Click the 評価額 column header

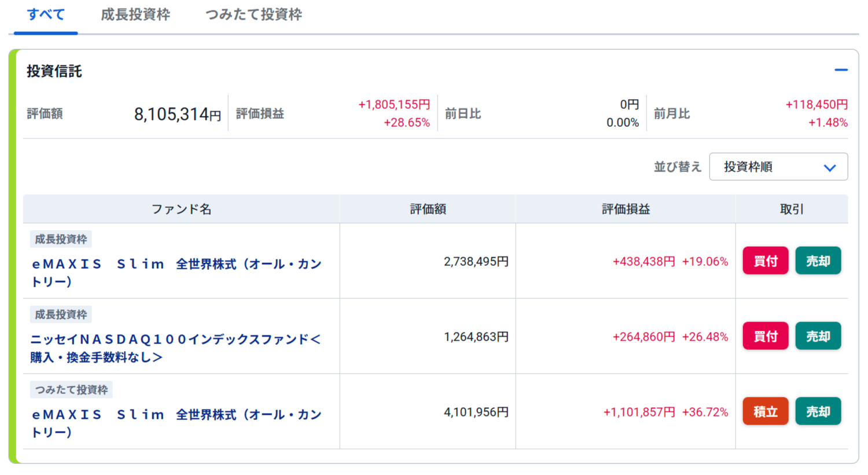click(x=428, y=209)
